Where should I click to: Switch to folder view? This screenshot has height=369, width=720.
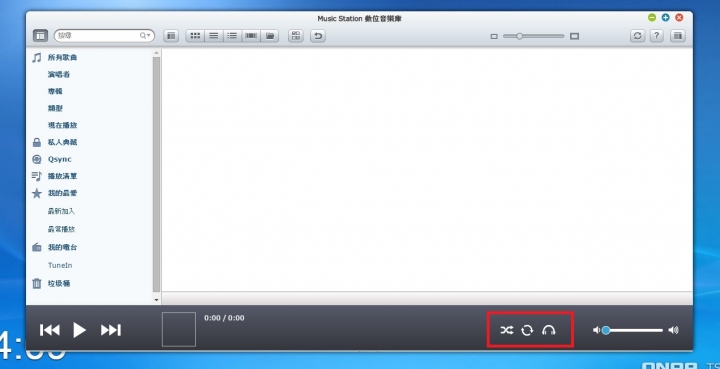coord(270,35)
